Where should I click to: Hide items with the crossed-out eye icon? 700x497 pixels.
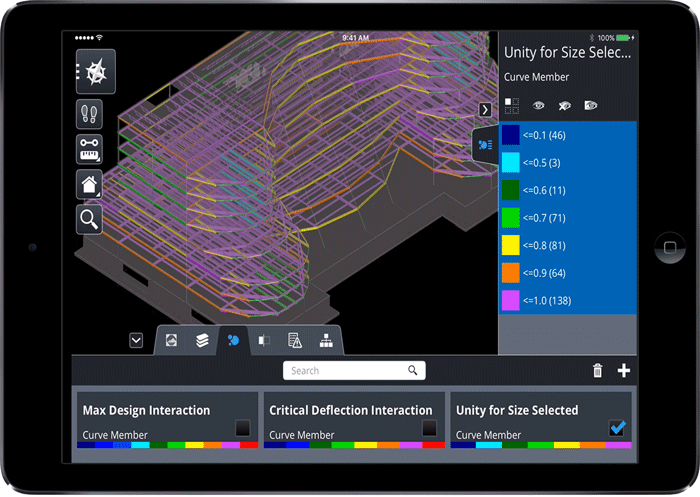564,104
